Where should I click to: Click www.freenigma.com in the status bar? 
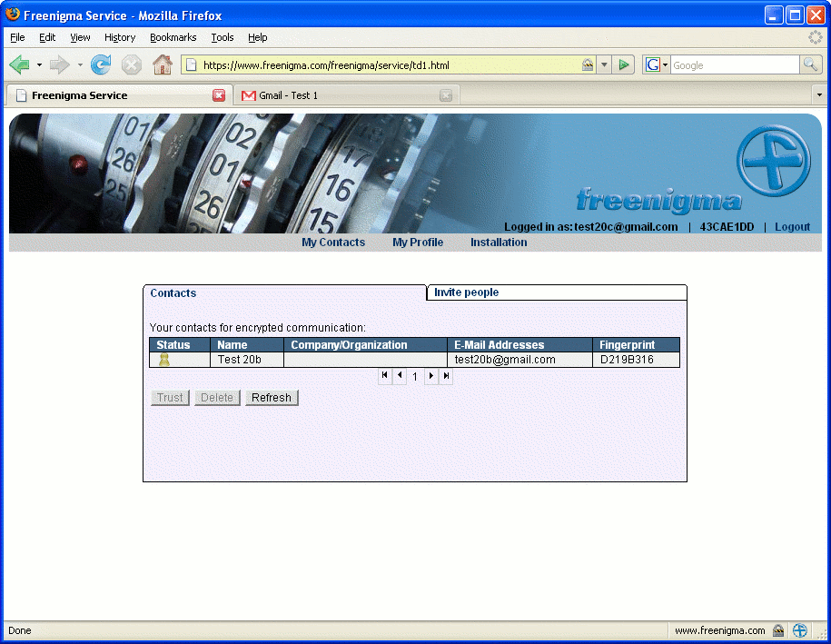pos(719,630)
